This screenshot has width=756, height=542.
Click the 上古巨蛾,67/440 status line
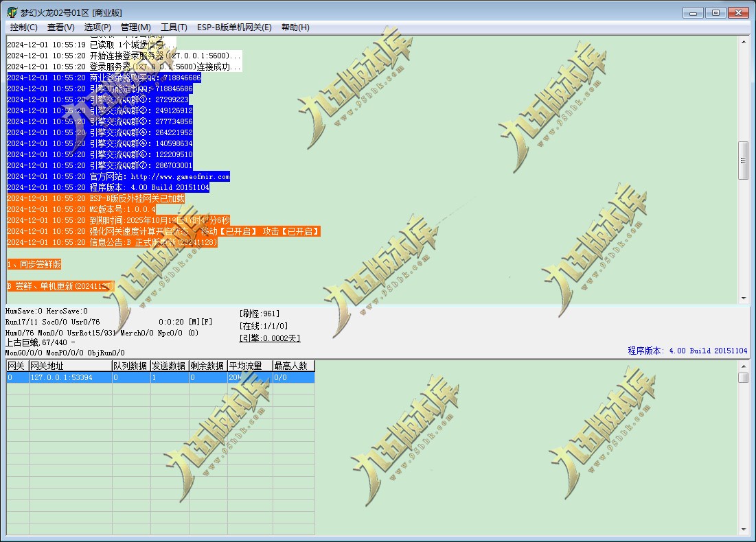(x=40, y=342)
